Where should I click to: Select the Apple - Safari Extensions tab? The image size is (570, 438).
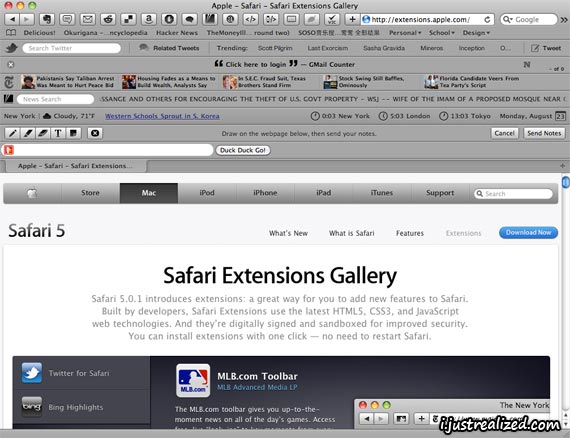pos(75,166)
